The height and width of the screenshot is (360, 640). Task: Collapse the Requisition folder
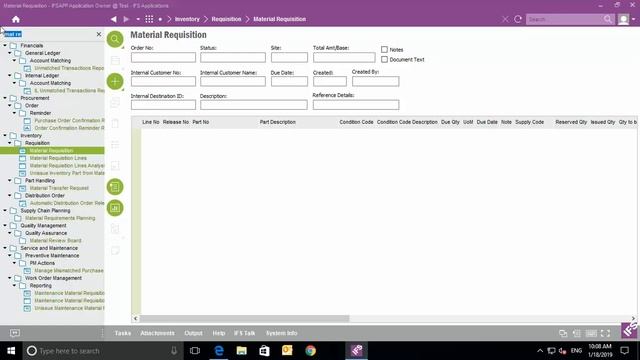pyautogui.click(x=10, y=143)
